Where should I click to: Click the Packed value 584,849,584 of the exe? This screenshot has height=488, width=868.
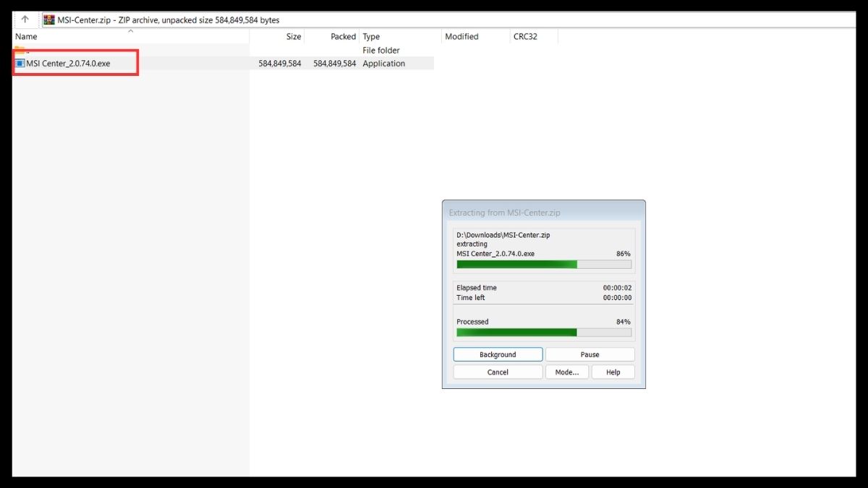tap(335, 64)
